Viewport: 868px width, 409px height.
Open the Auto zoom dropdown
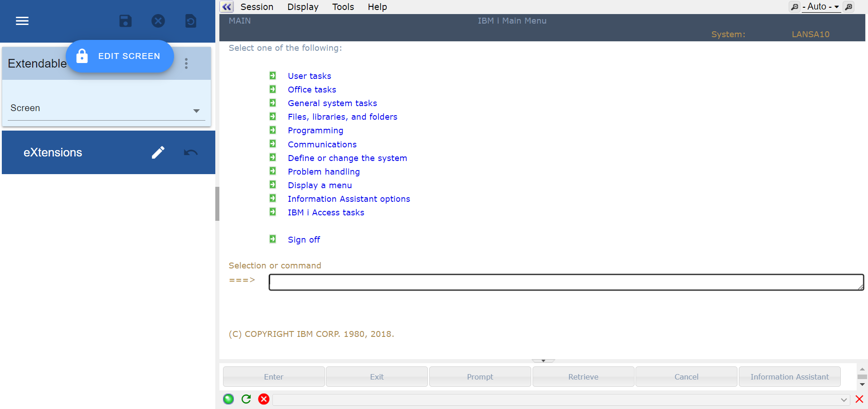coord(821,7)
